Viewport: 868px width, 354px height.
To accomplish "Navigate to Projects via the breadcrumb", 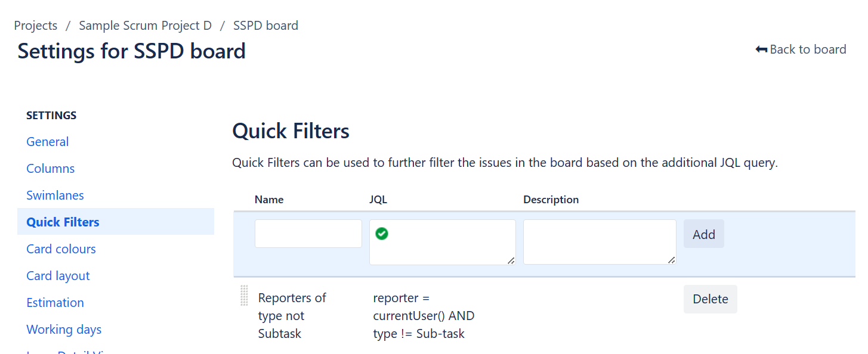I will [35, 25].
